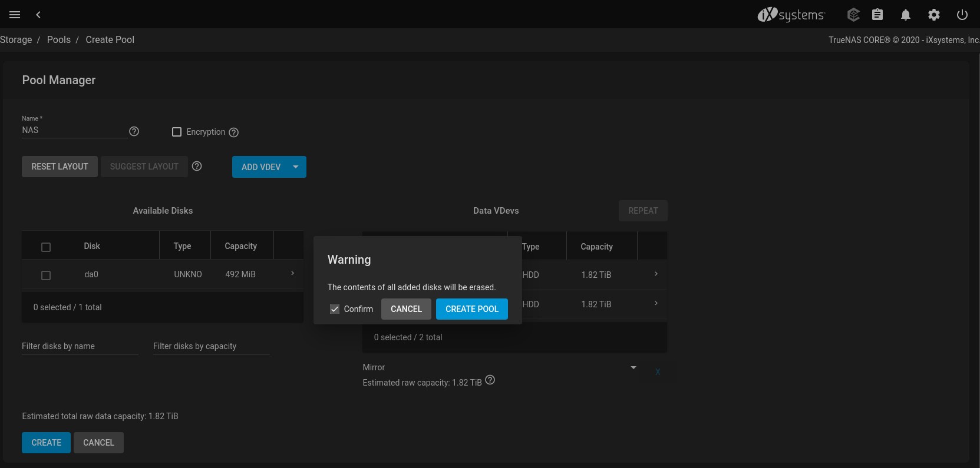The width and height of the screenshot is (980, 468).
Task: Open the ADD VDEV dropdown arrow
Action: point(296,167)
